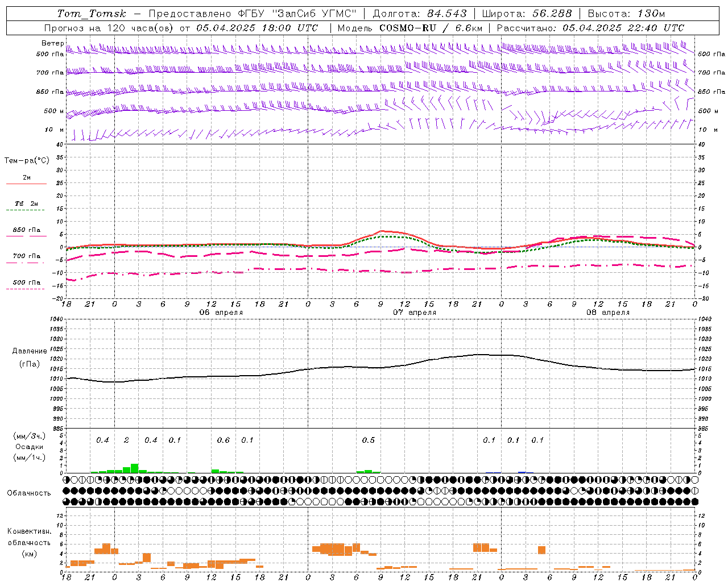
Task: Click the Тем-ра(°C) axis label
Action: click(27, 161)
